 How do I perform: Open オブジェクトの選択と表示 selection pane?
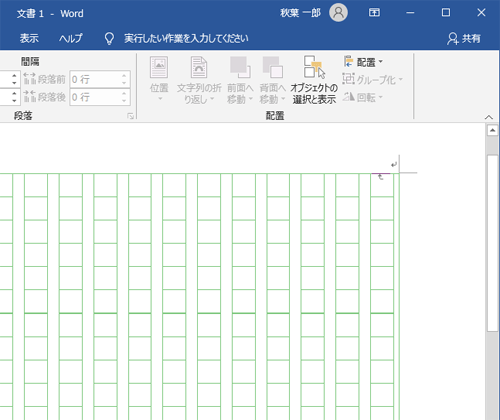314,79
